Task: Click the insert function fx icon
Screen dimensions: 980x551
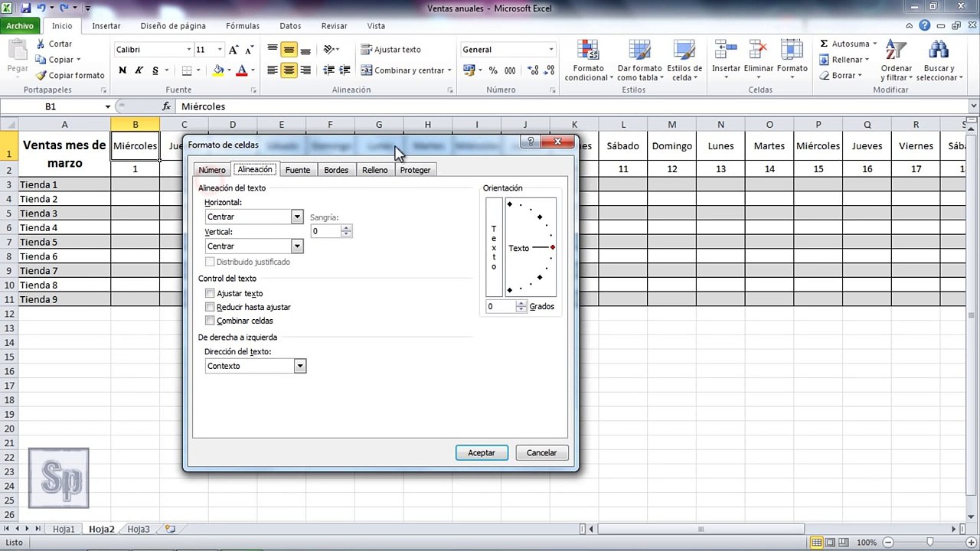Action: click(x=167, y=106)
